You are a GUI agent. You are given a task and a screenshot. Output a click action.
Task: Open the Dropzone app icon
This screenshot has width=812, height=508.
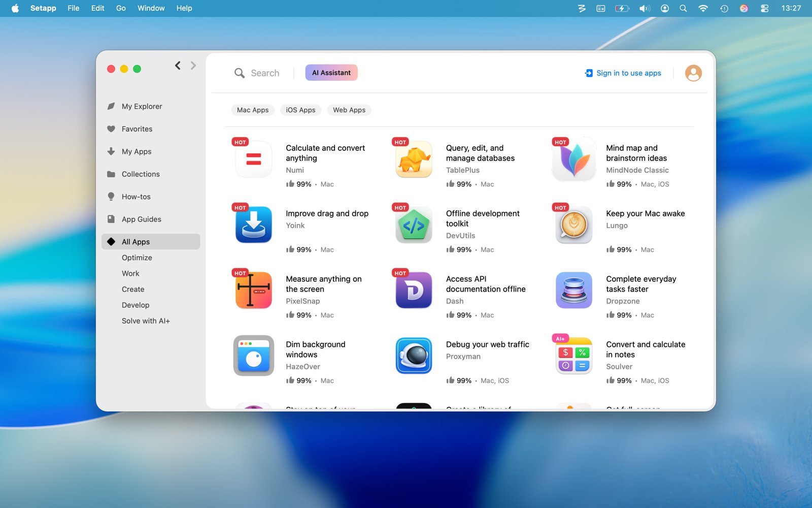pyautogui.click(x=574, y=290)
